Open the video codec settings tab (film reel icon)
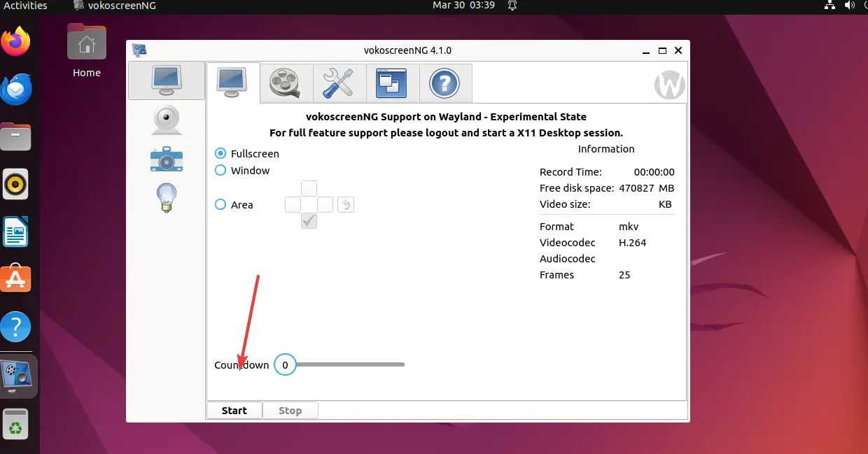This screenshot has width=868, height=454. (286, 83)
